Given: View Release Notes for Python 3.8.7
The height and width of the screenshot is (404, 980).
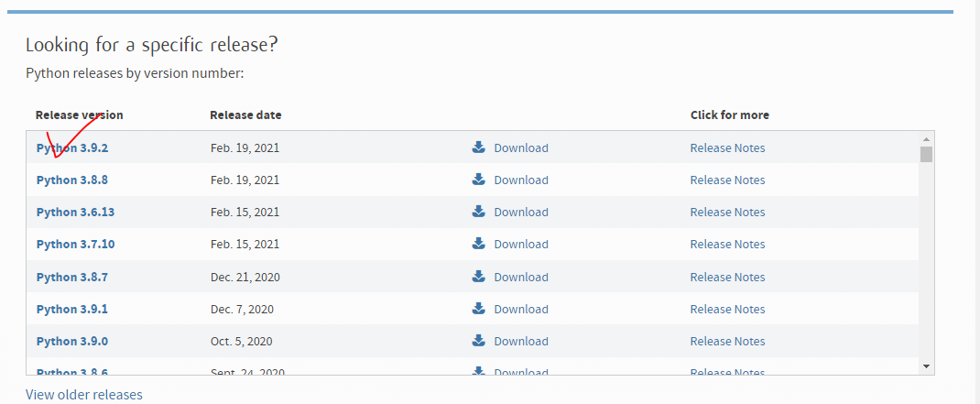Looking at the screenshot, I should tap(727, 277).
